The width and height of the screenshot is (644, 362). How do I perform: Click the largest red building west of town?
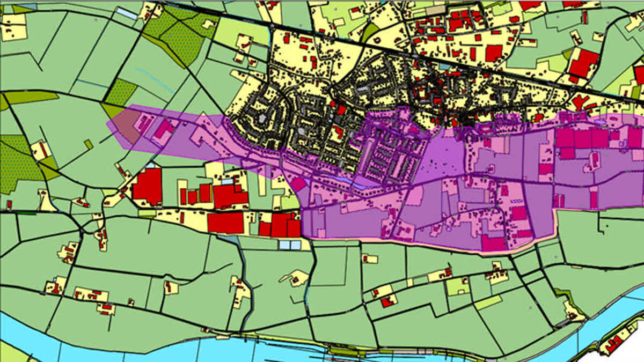(147, 186)
